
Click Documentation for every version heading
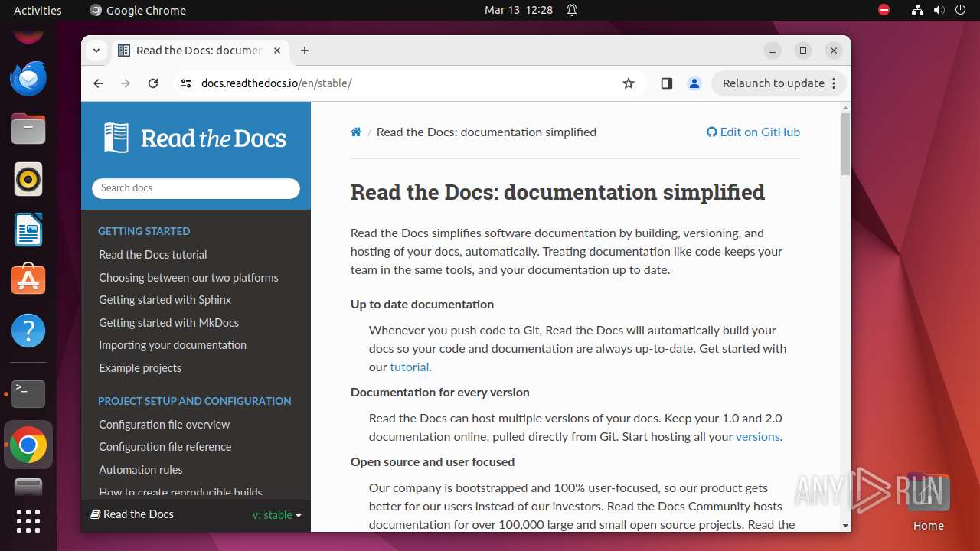click(440, 393)
